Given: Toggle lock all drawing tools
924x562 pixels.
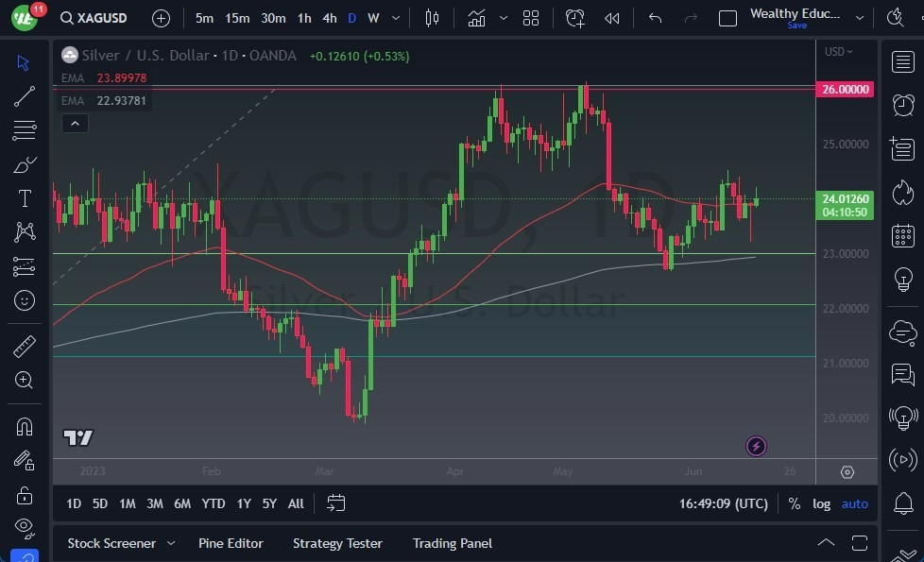Looking at the screenshot, I should pos(25,495).
